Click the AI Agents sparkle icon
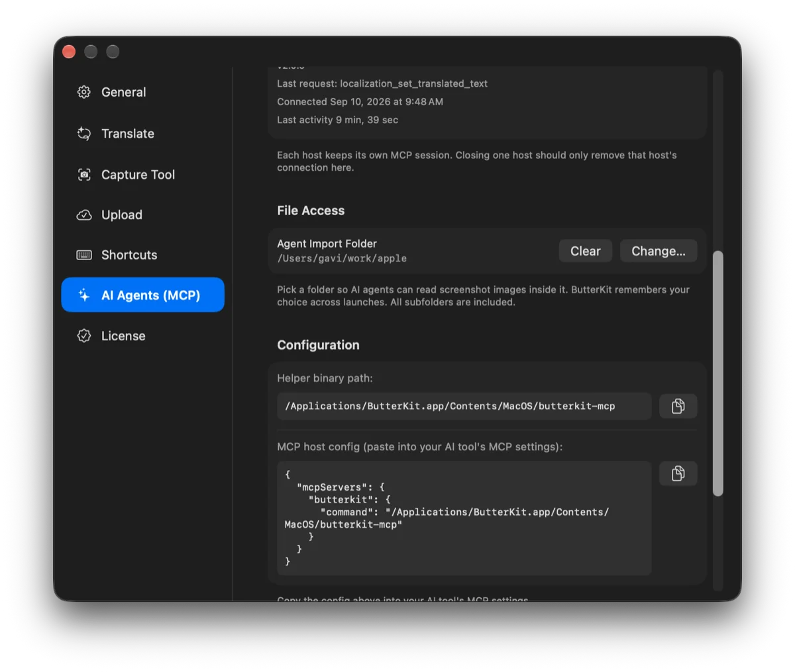Image resolution: width=795 pixels, height=672 pixels. tap(84, 295)
